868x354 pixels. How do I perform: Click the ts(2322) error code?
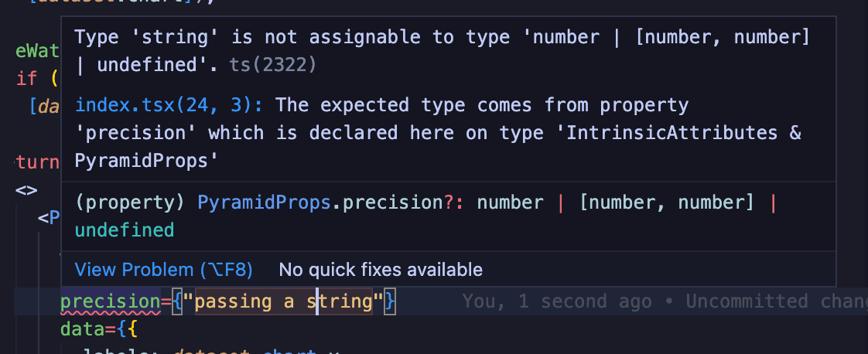[x=273, y=66]
